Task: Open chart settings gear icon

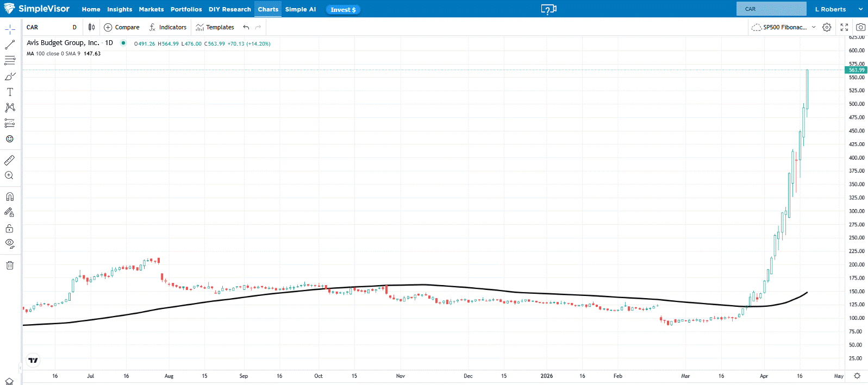Action: (827, 27)
